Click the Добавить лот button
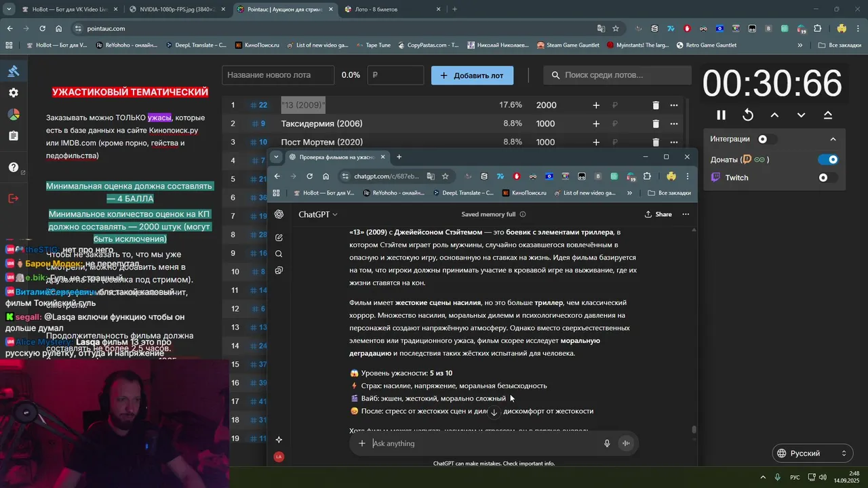Screen dimensions: 868x488 472,75
